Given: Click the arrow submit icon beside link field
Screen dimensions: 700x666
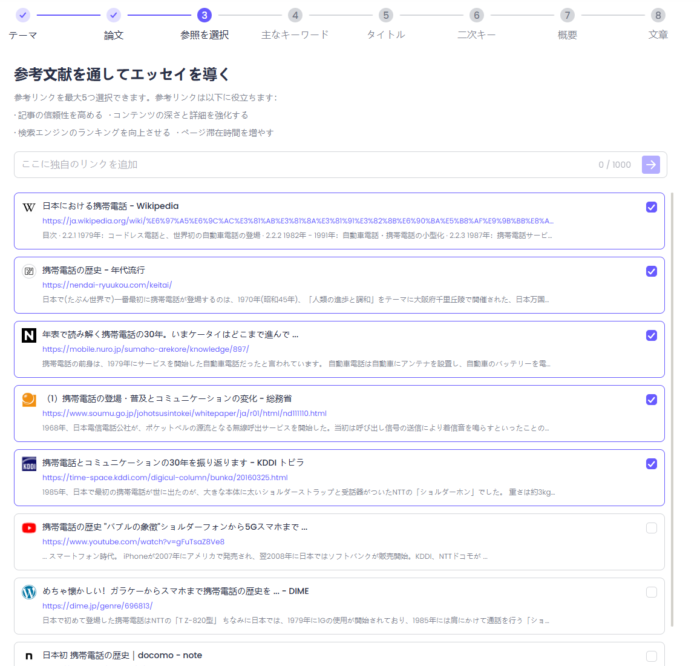Looking at the screenshot, I should tap(650, 165).
